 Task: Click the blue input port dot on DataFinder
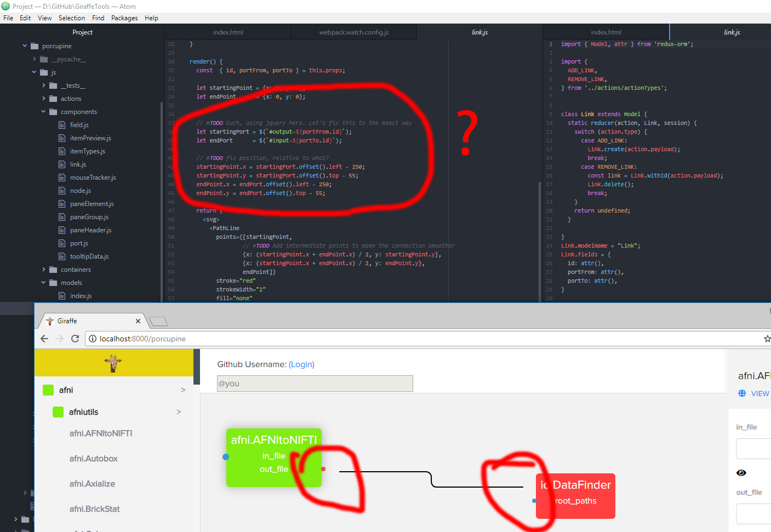tap(533, 500)
